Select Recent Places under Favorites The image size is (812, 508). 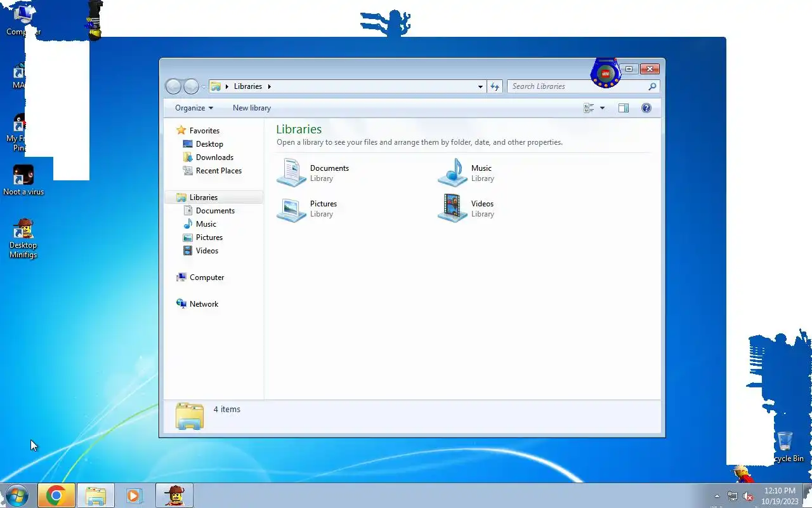[x=219, y=171]
